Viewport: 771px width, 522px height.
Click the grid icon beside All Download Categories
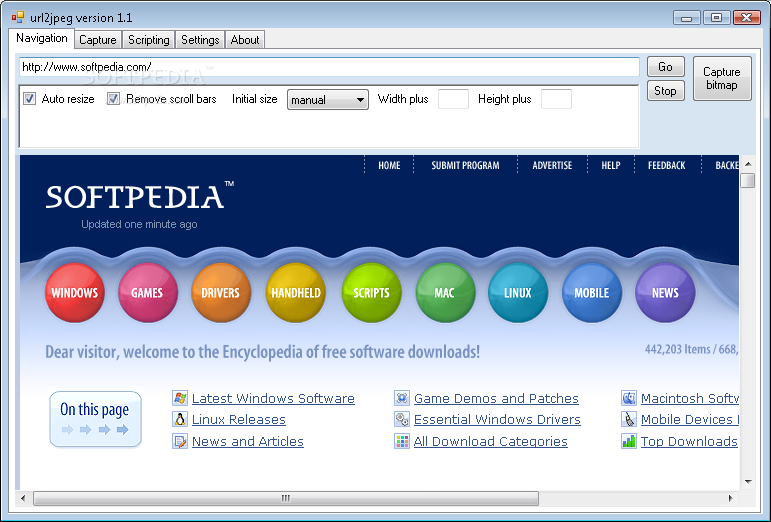tap(402, 441)
